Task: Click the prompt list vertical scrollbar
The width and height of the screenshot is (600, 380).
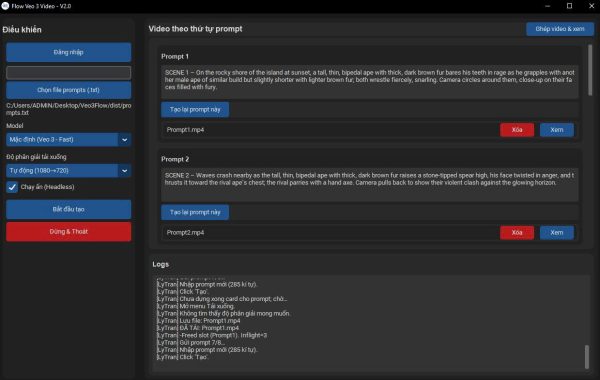Action: [590, 70]
